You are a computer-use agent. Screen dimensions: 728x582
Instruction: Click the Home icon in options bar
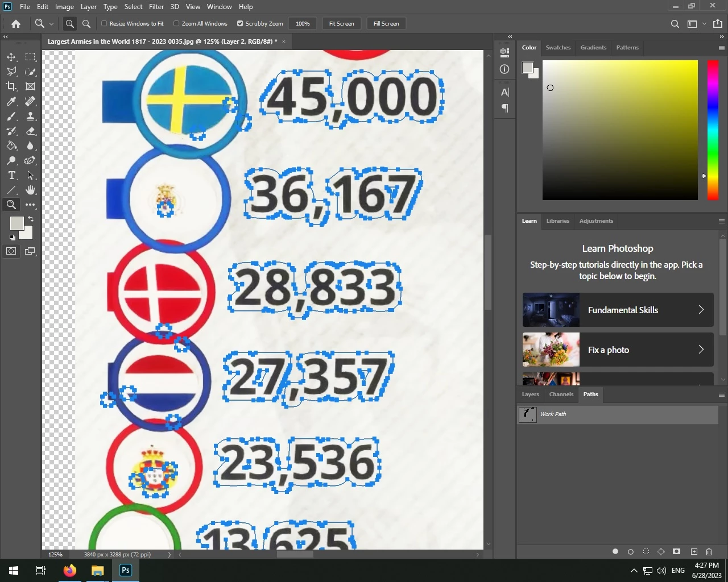coord(16,24)
